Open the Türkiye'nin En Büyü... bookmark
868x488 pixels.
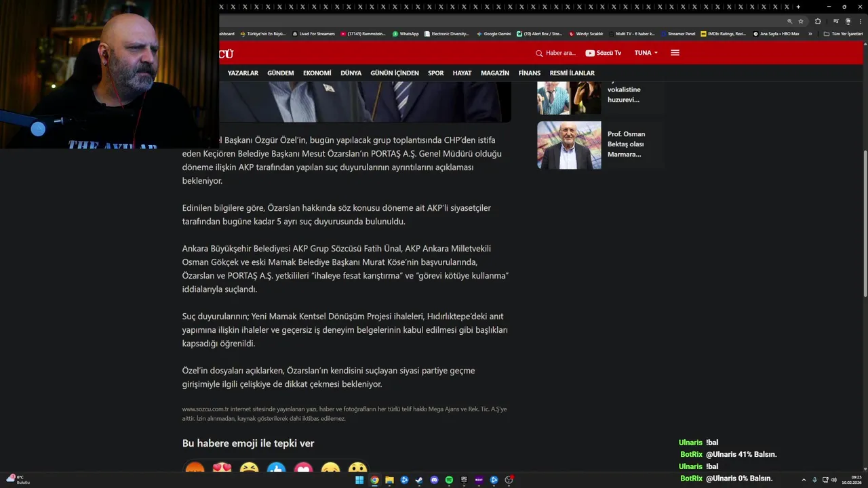point(263,34)
